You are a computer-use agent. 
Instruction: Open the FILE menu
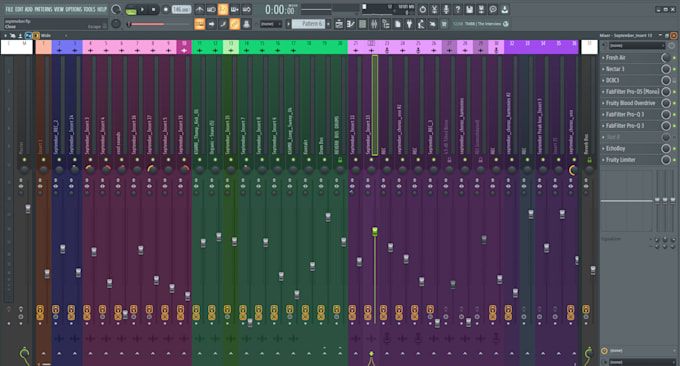click(x=9, y=9)
